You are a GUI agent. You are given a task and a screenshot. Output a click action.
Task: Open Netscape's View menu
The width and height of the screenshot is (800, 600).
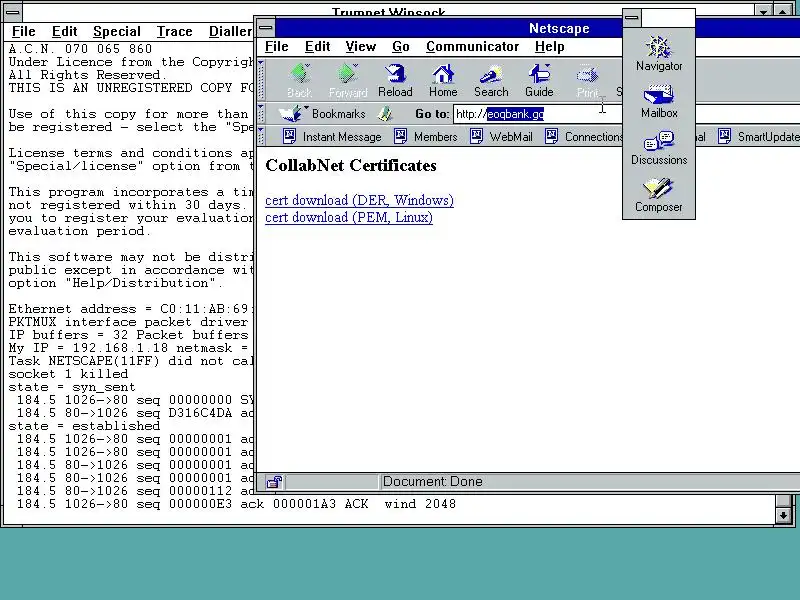360,46
